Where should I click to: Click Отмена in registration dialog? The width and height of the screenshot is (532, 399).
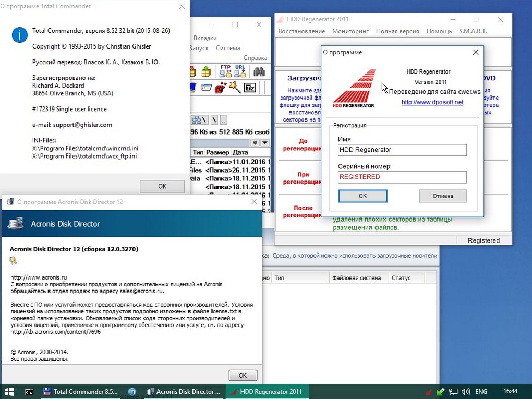tap(443, 196)
